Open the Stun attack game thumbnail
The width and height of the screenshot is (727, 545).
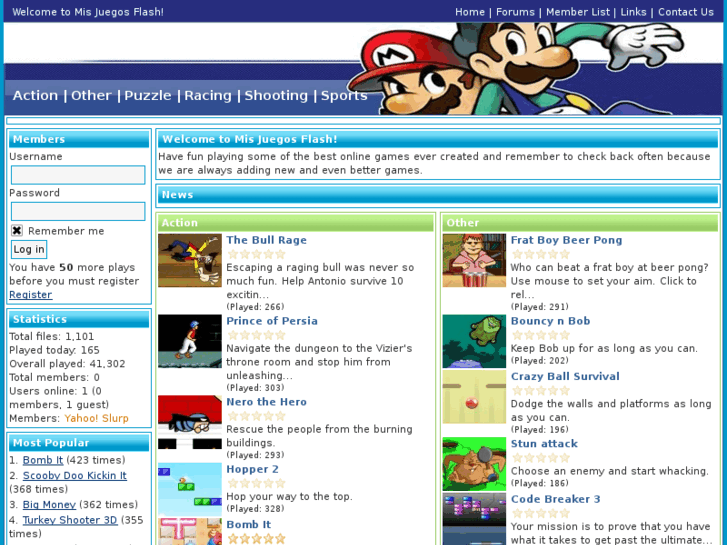point(474,464)
